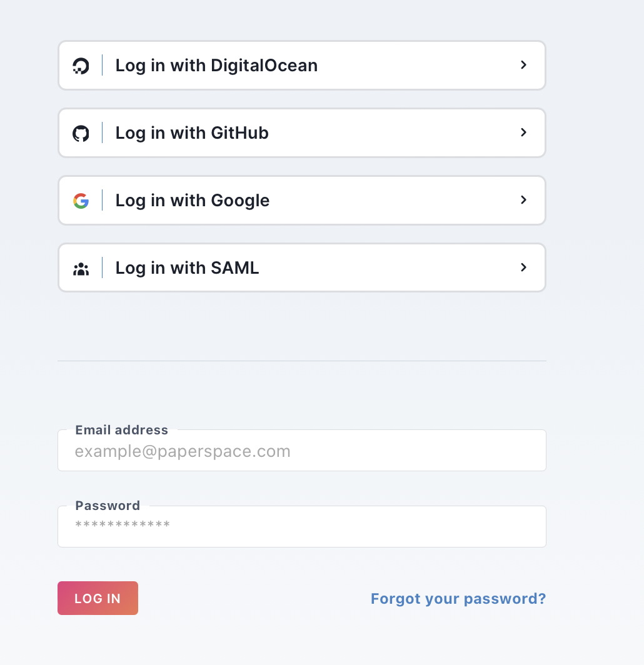Click the asterisk placeholder in Password box
This screenshot has width=644, height=665.
123,525
